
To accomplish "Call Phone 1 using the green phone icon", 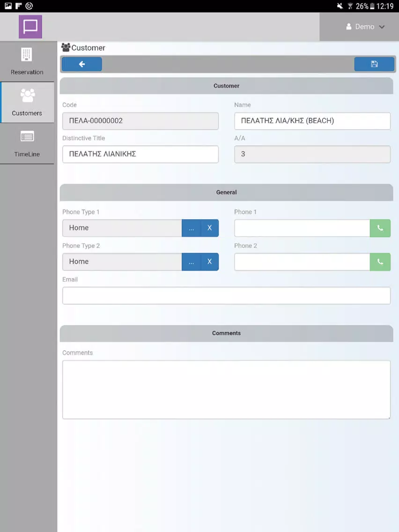I will pos(380,228).
